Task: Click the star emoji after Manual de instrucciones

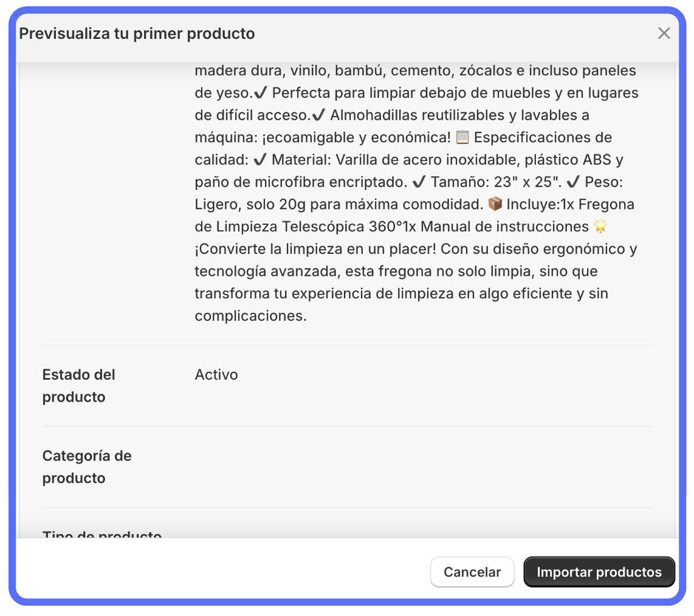Action: point(601,227)
